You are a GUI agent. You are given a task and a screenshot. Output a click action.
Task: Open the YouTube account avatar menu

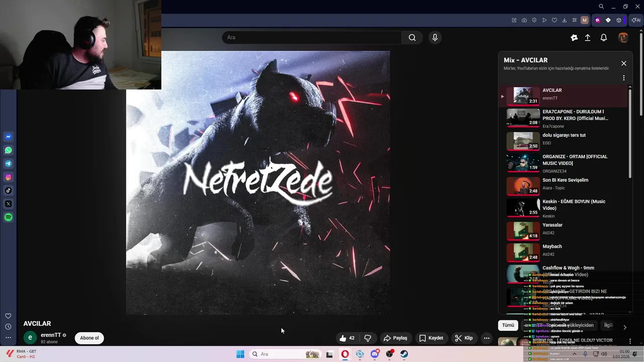coord(623,38)
